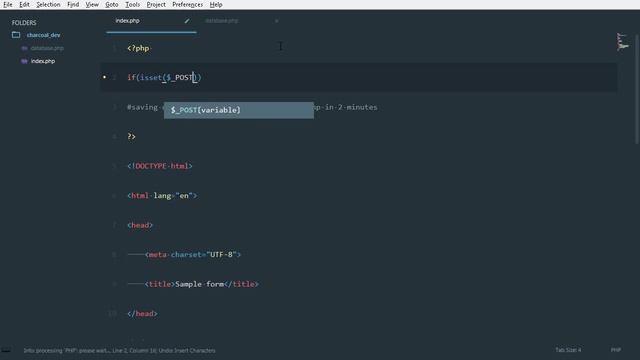This screenshot has width=640, height=360.
Task: Click the database.php file type icon in sidebar
Action: coord(24,48)
